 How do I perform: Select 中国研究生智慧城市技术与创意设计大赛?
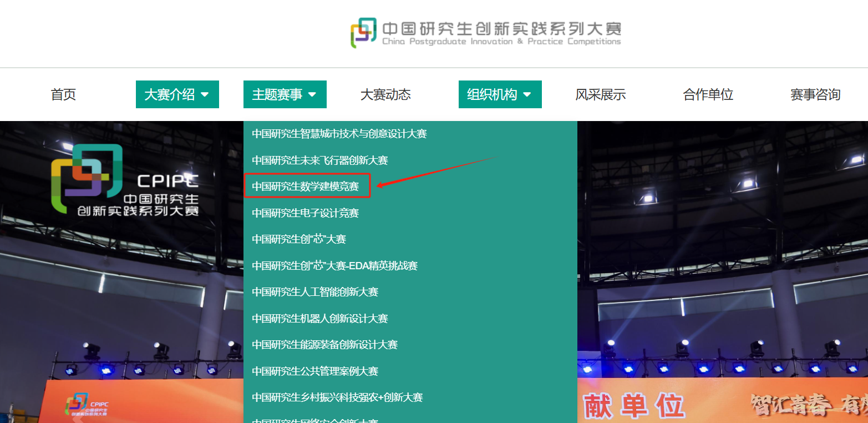(x=339, y=134)
